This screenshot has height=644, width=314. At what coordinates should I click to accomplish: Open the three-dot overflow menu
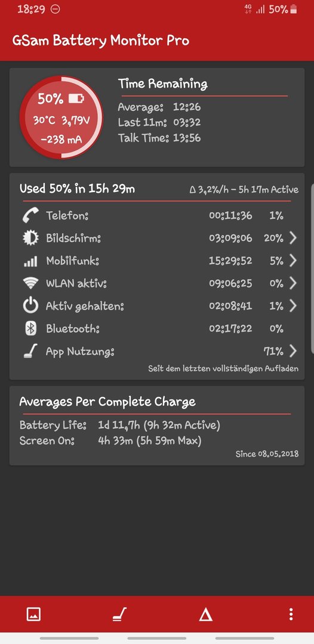291,614
